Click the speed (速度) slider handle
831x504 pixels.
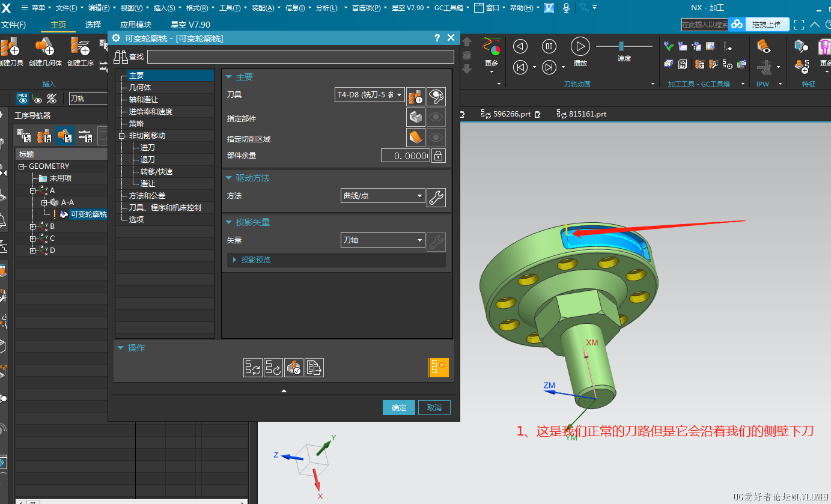pos(621,46)
